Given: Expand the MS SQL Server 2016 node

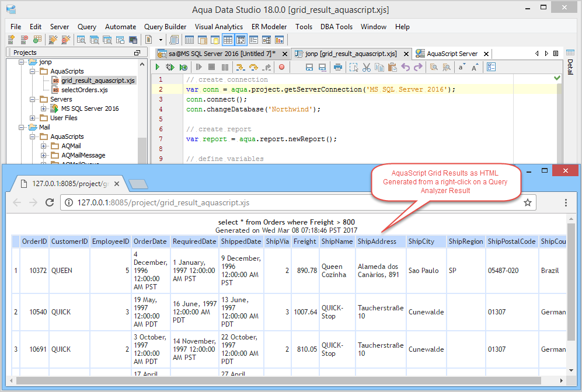Looking at the screenshot, I should (x=44, y=108).
